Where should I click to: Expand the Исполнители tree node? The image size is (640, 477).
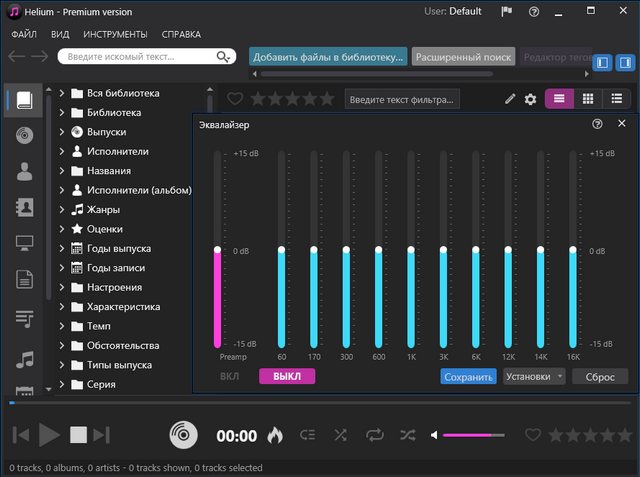tap(62, 152)
